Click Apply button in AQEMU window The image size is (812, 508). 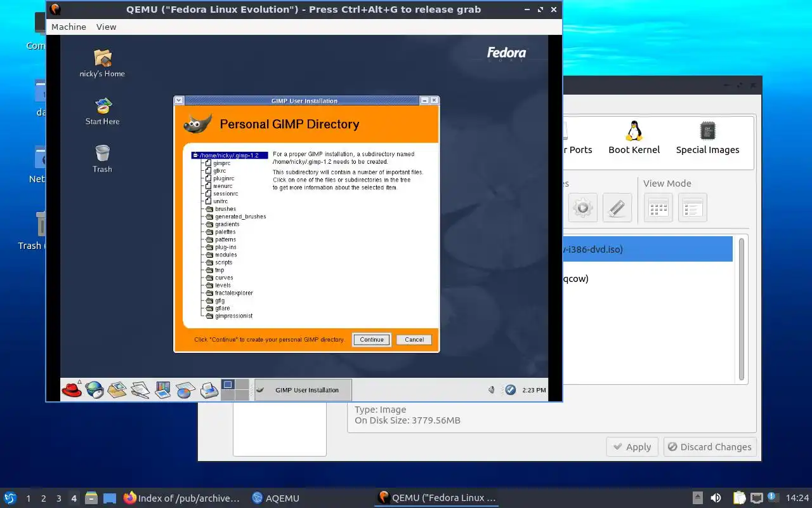click(632, 446)
